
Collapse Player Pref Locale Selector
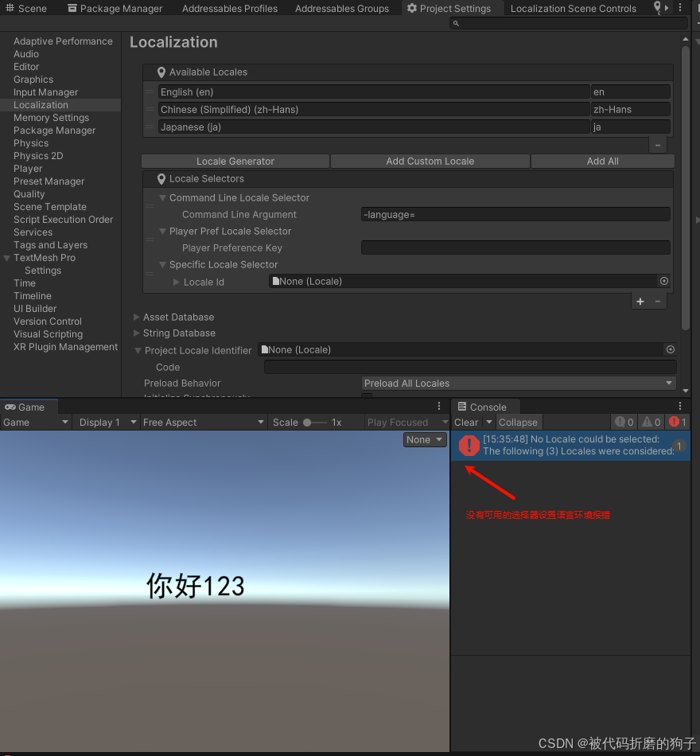click(162, 231)
